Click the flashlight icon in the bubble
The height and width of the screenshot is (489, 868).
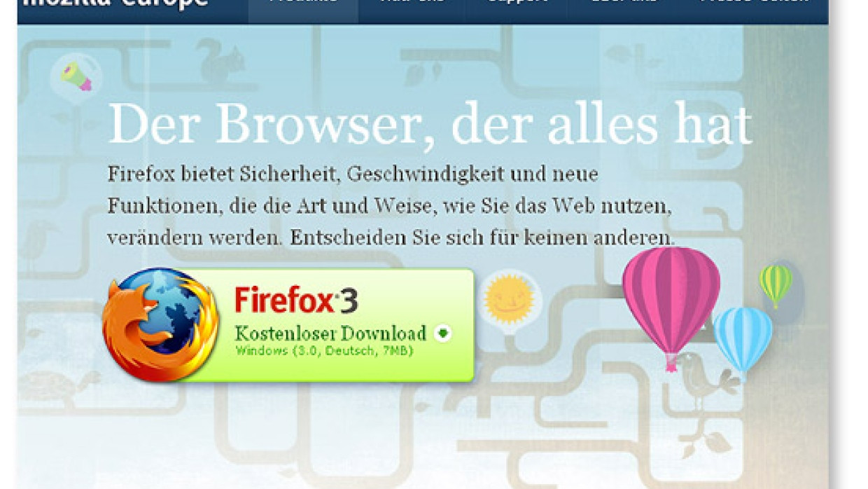click(76, 76)
